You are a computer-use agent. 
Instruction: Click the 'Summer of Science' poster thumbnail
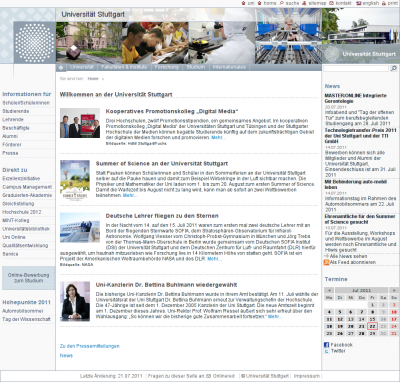click(75, 180)
